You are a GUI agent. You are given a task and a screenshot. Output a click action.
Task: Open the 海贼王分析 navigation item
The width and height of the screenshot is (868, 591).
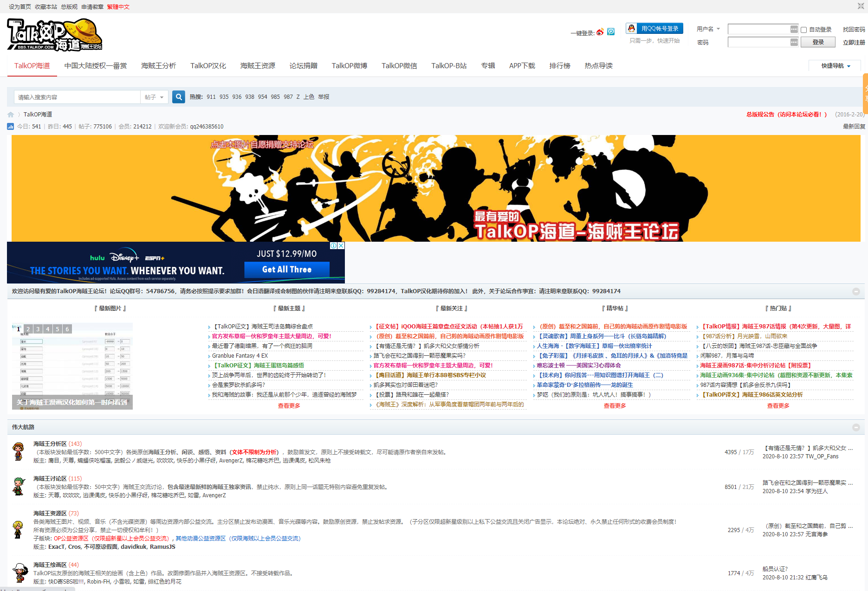click(159, 66)
